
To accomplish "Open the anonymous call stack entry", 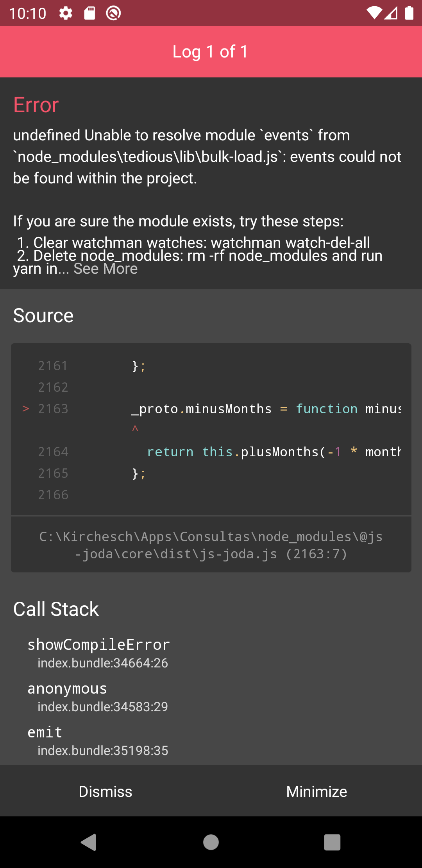I will pyautogui.click(x=67, y=688).
